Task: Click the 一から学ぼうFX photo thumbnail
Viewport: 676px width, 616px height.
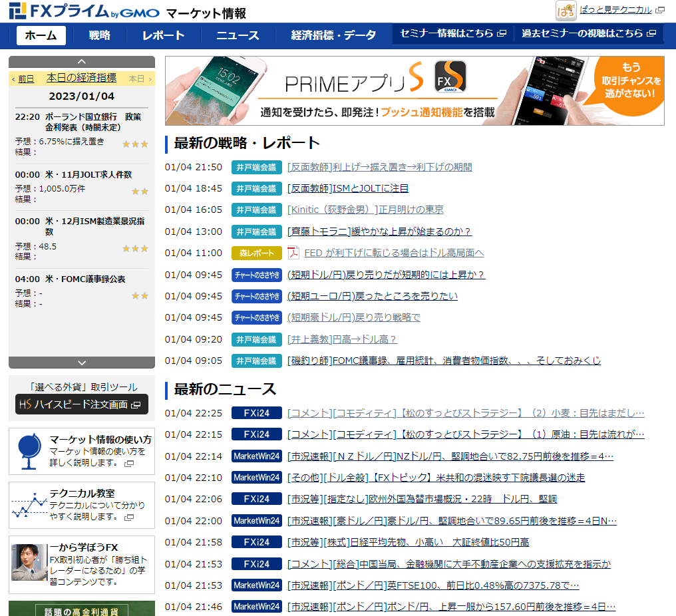Action: pos(29,562)
